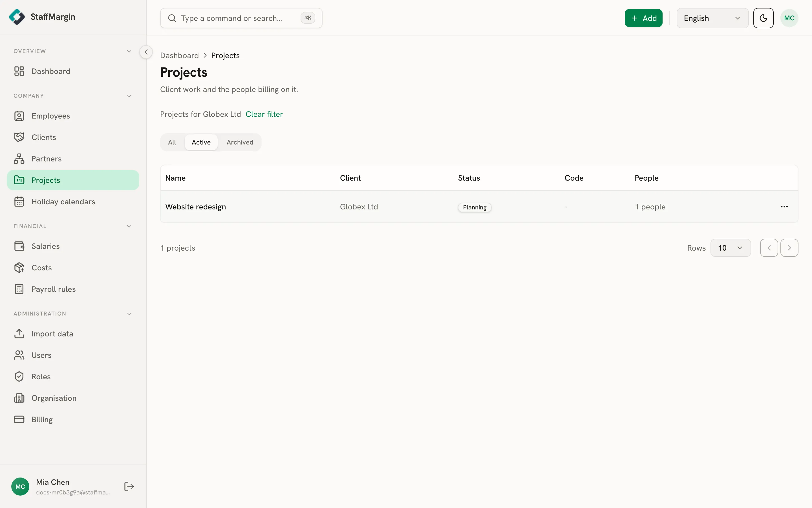Click the Dashboard breadcrumb link
812x508 pixels.
click(179, 55)
